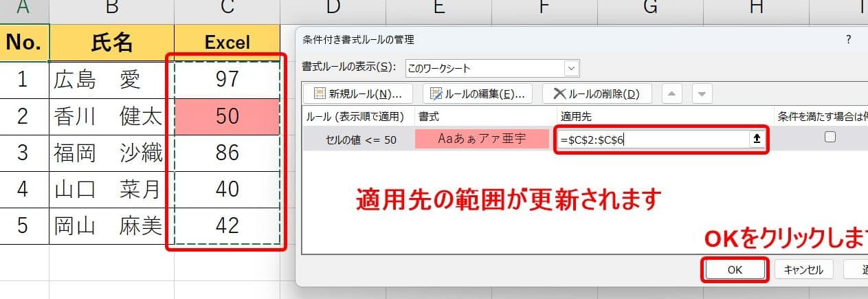Screen dimensions: 868x299
Task: Click the OK button
Action: pos(735,270)
